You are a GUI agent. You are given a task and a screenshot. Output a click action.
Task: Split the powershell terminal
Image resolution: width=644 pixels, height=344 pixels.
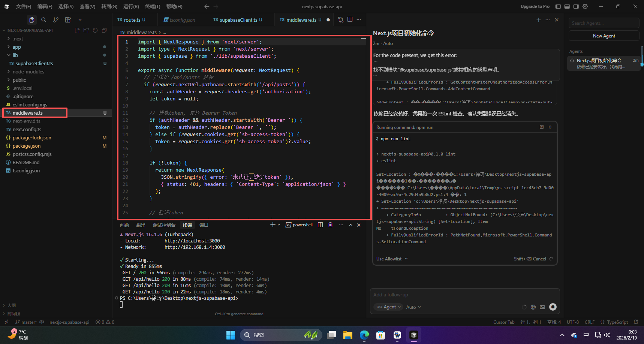[321, 225]
